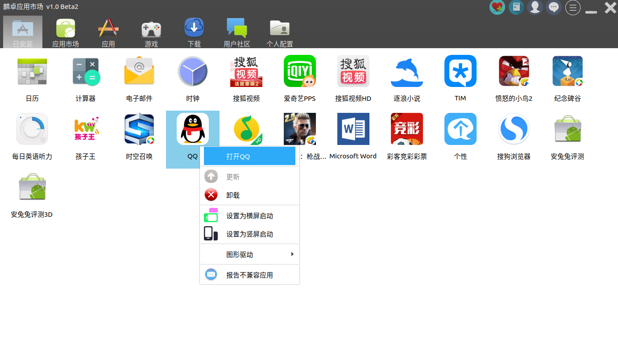This screenshot has height=364, width=618.
Task: Switch to the 应用 tab
Action: 108,32
